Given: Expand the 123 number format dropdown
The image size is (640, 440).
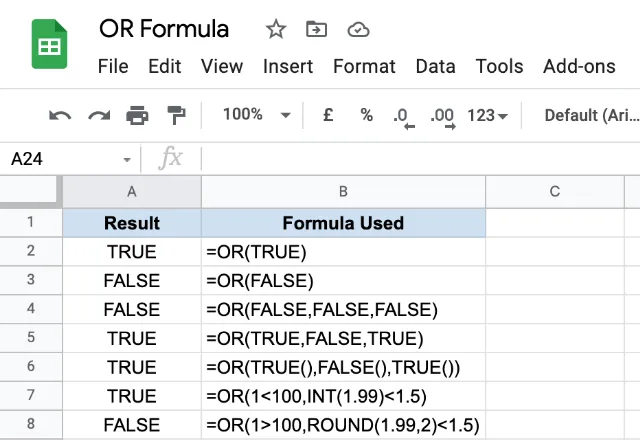Looking at the screenshot, I should click(487, 116).
